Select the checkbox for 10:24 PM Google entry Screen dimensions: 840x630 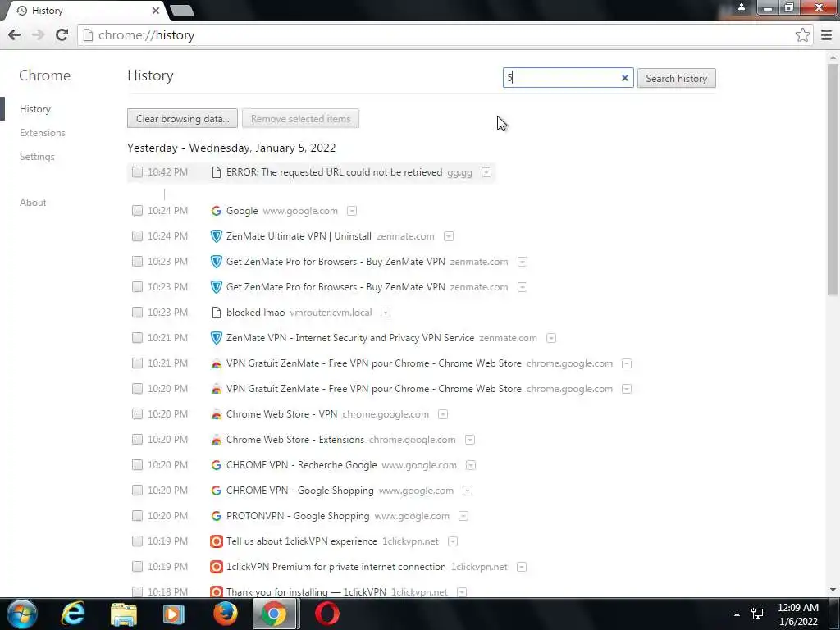(x=137, y=211)
